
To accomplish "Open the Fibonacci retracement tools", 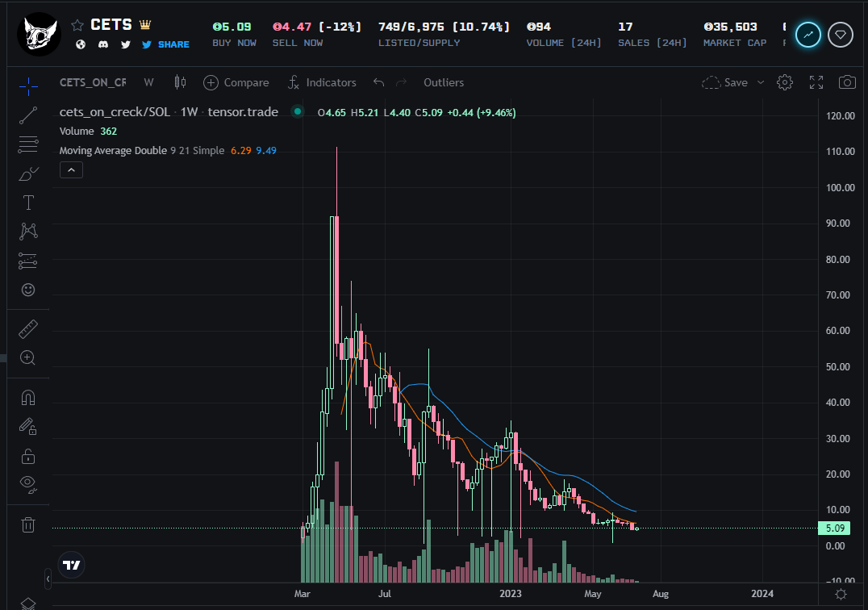I will click(x=28, y=144).
